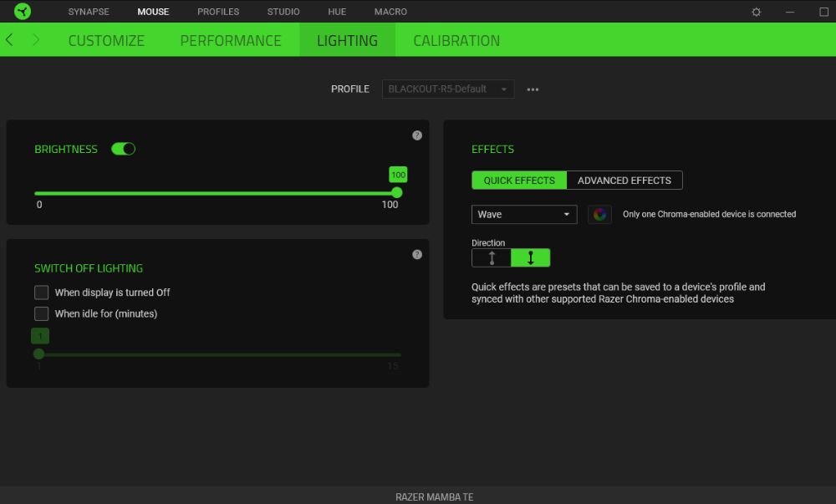Viewport: 836px width, 504px height.
Task: Click the brightness 100 value badge
Action: (398, 175)
